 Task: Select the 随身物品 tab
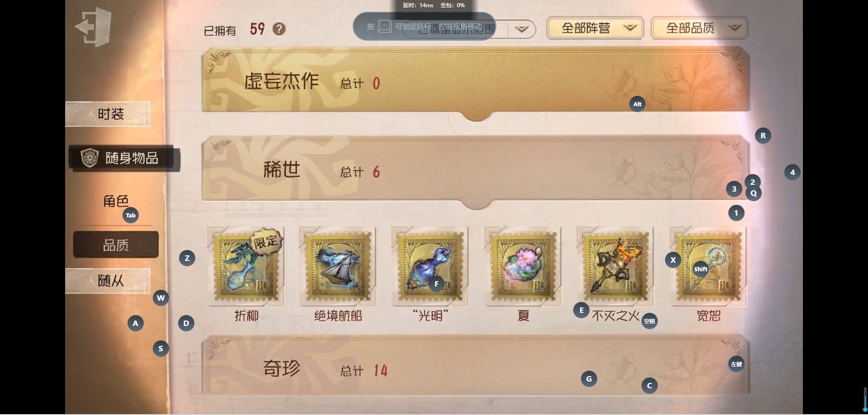124,158
